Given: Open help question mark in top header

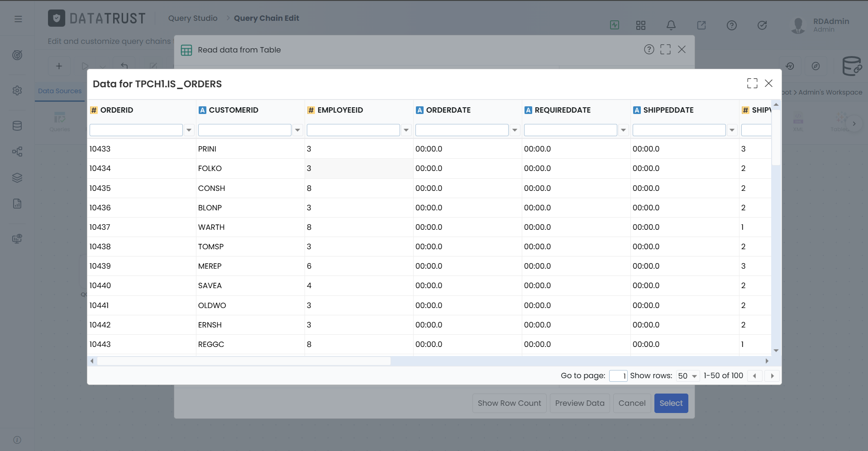Looking at the screenshot, I should click(732, 25).
